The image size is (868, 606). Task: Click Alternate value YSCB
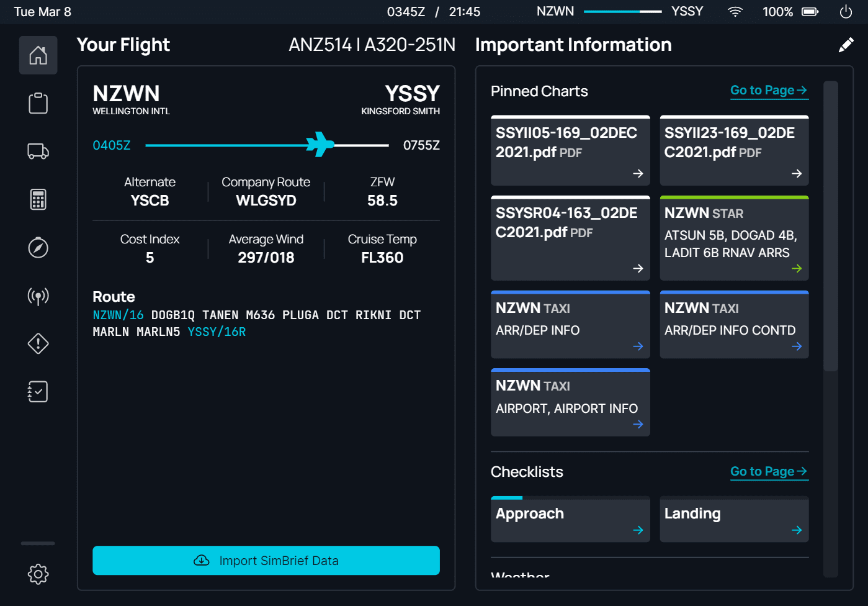click(150, 201)
